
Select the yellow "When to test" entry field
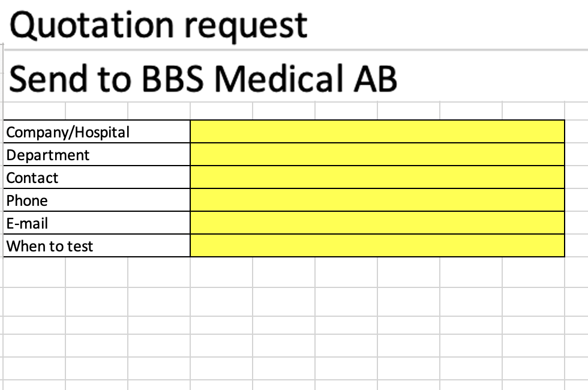click(x=377, y=246)
